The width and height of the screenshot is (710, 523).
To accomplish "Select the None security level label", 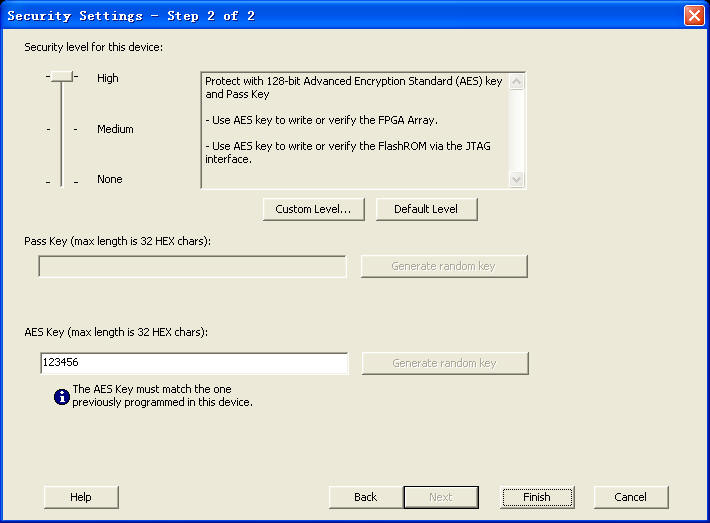I will (x=110, y=179).
